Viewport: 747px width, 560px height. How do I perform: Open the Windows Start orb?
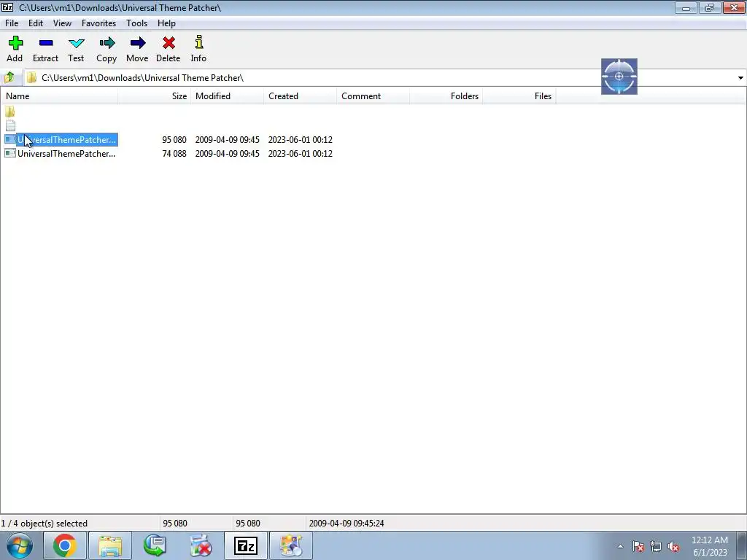pyautogui.click(x=20, y=545)
